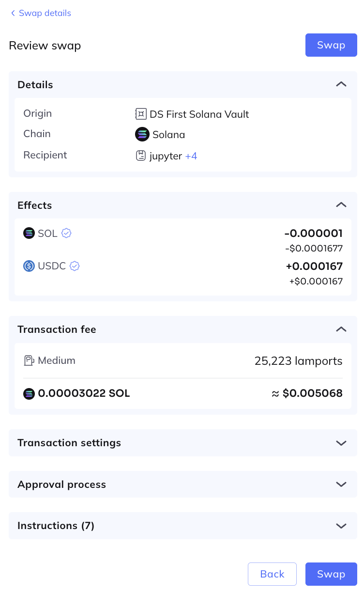Click the address book icon beside jupyter
Image resolution: width=364 pixels, height=593 pixels.
140,156
